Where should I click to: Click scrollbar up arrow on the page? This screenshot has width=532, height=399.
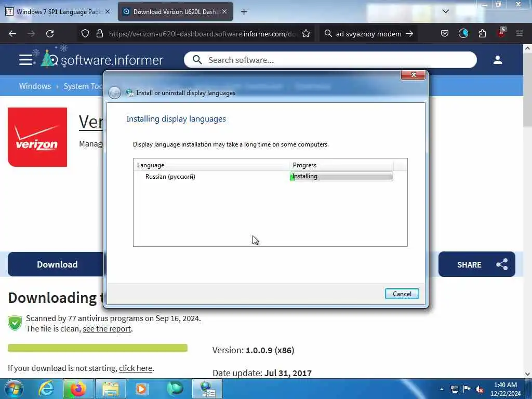(x=527, y=48)
